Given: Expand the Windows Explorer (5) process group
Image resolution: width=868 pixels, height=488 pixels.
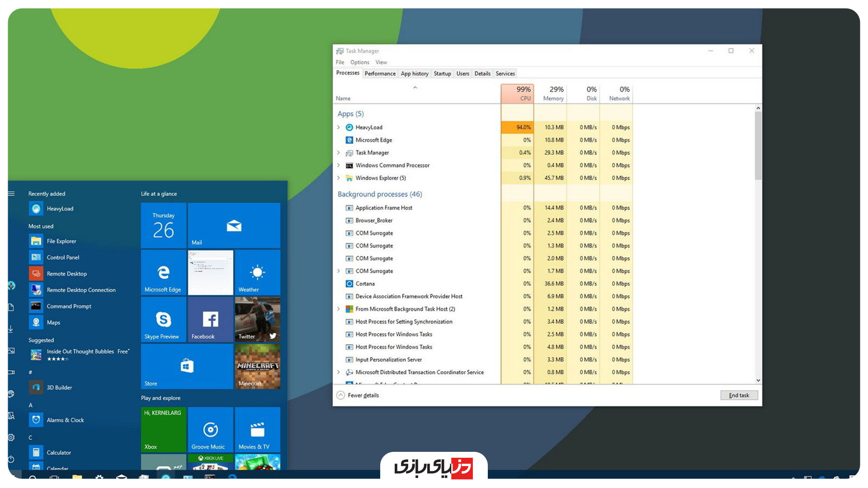Looking at the screenshot, I should tap(339, 178).
